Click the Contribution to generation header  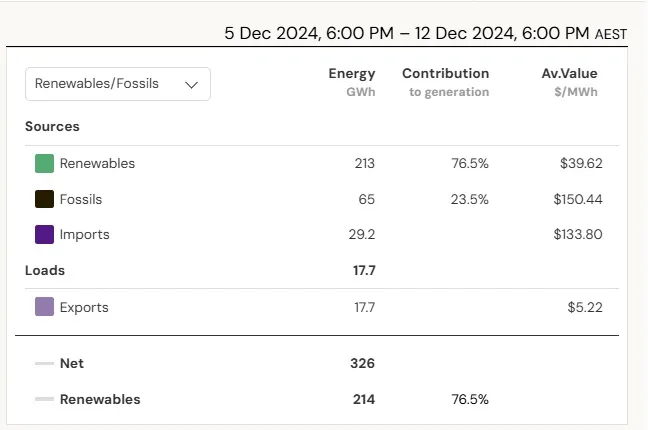click(x=446, y=82)
